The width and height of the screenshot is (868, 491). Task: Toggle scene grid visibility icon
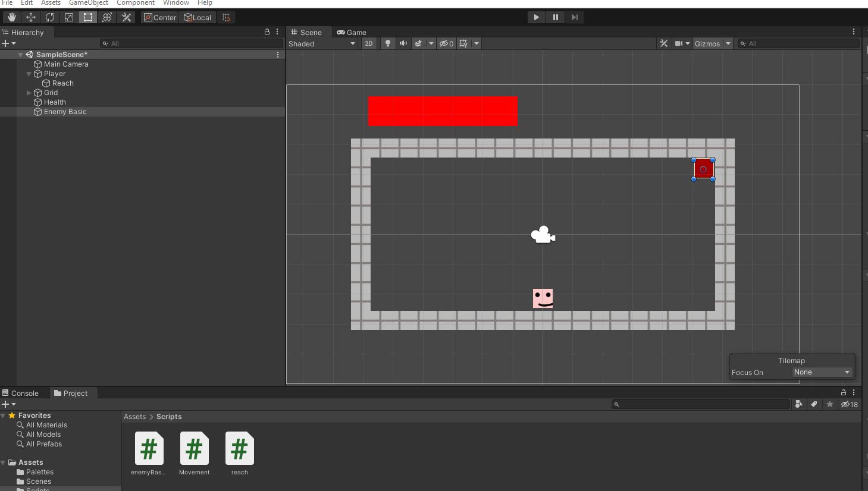463,43
